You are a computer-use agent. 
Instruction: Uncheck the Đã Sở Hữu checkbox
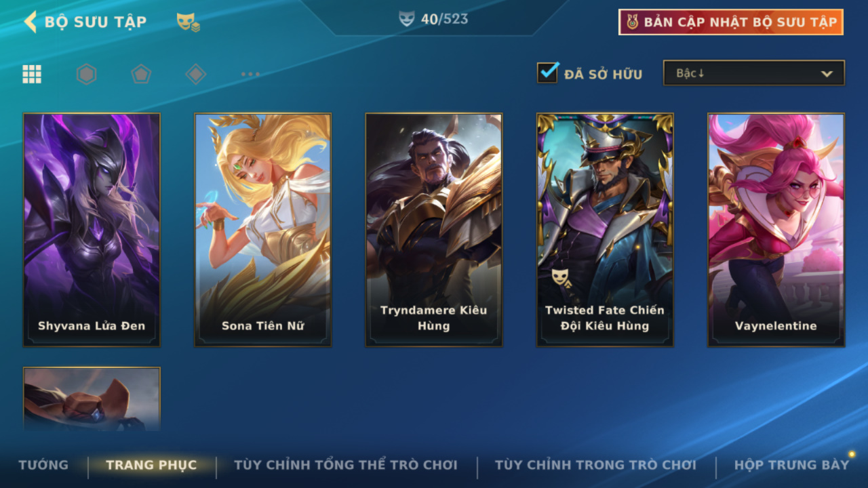point(548,73)
